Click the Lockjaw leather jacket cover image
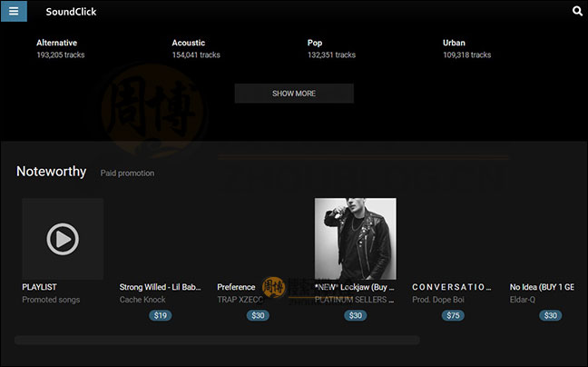The height and width of the screenshot is (367, 588). [x=356, y=239]
